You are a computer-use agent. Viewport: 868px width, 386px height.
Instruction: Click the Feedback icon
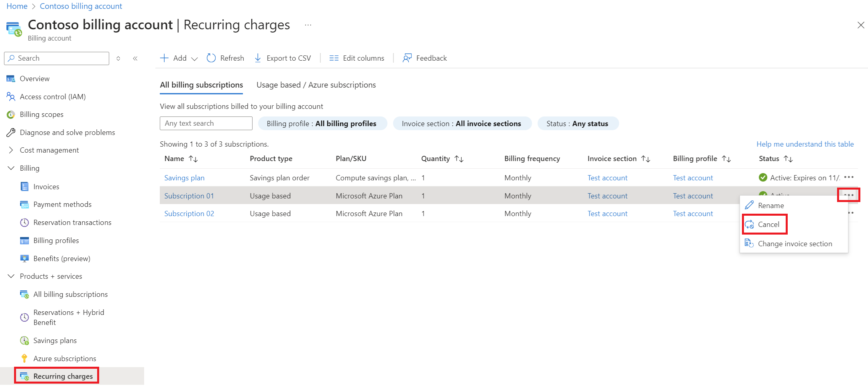[x=407, y=58]
